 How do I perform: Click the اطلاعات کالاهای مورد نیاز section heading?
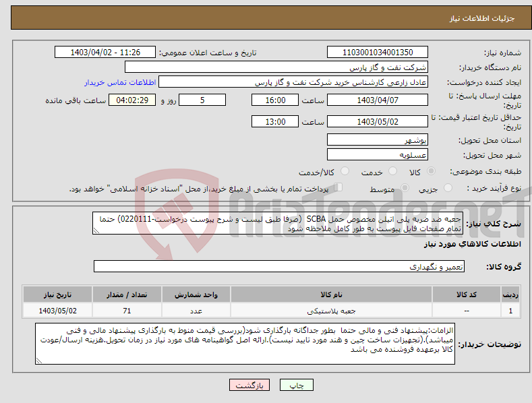(x=472, y=244)
